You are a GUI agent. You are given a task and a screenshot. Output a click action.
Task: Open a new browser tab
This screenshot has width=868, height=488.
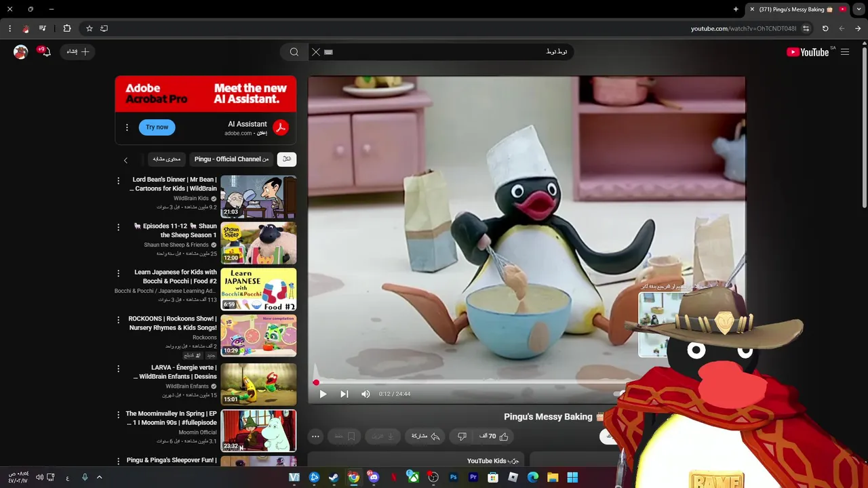click(x=736, y=9)
